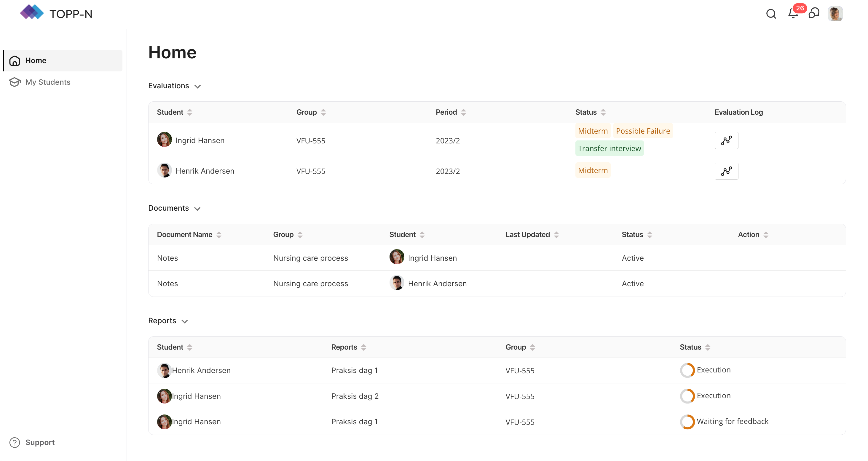The width and height of the screenshot is (868, 461).
Task: Collapse the Evaluations section
Action: pyautogui.click(x=198, y=86)
